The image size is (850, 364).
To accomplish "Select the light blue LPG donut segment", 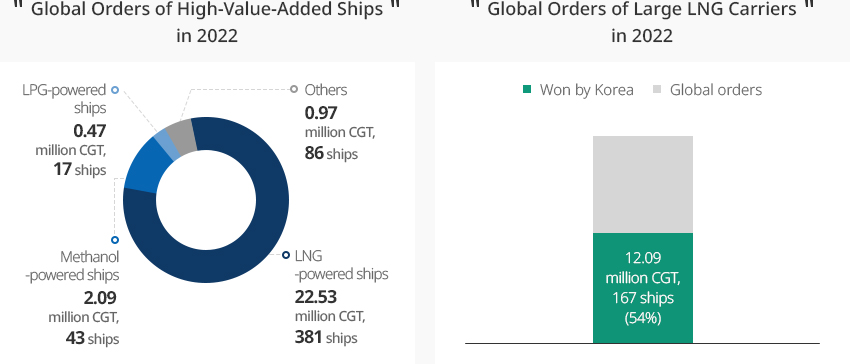I will tap(167, 145).
